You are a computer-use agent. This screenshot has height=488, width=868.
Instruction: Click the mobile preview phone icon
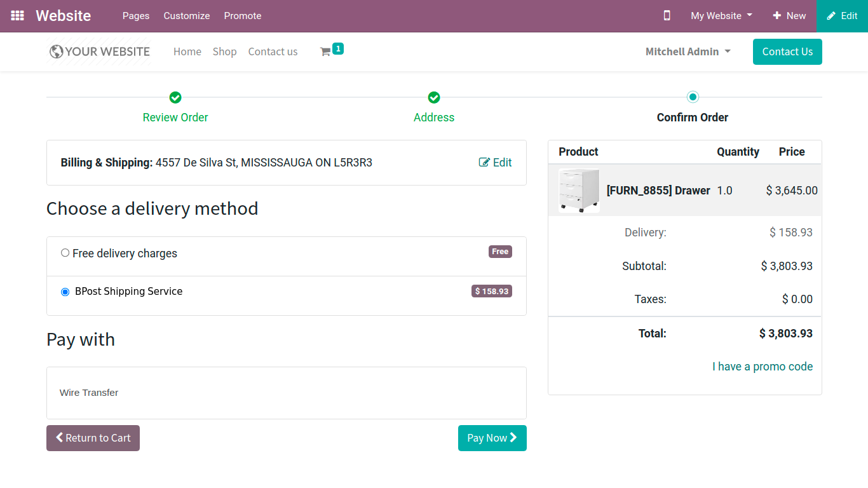tap(667, 16)
